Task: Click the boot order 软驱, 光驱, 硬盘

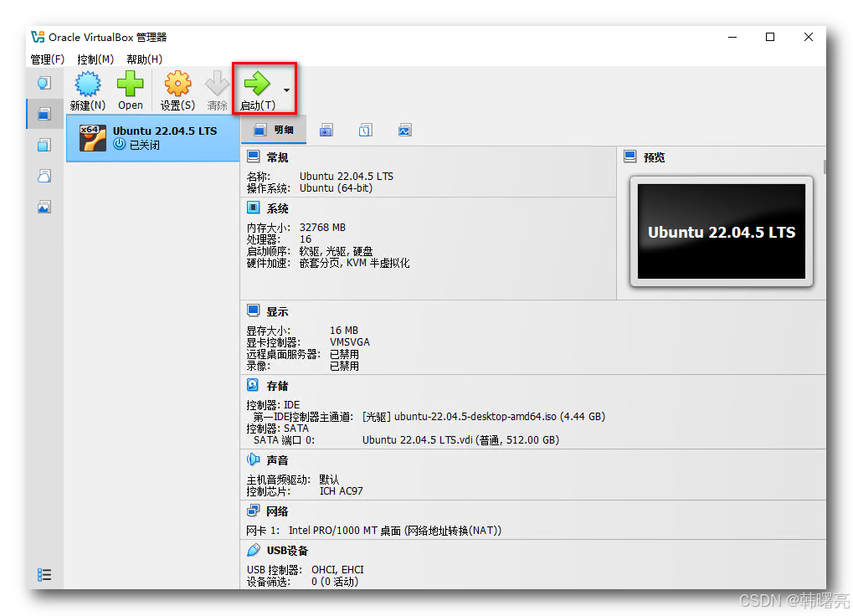Action: [x=337, y=251]
